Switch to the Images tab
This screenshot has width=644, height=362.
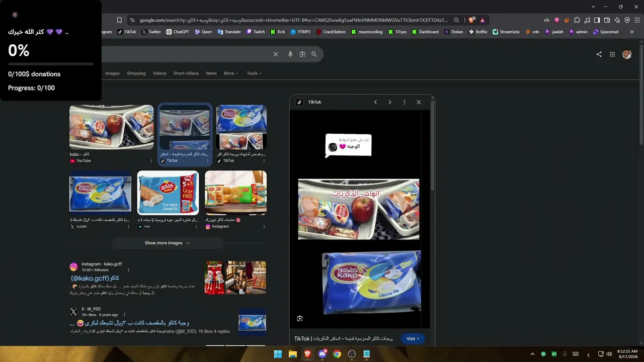112,73
